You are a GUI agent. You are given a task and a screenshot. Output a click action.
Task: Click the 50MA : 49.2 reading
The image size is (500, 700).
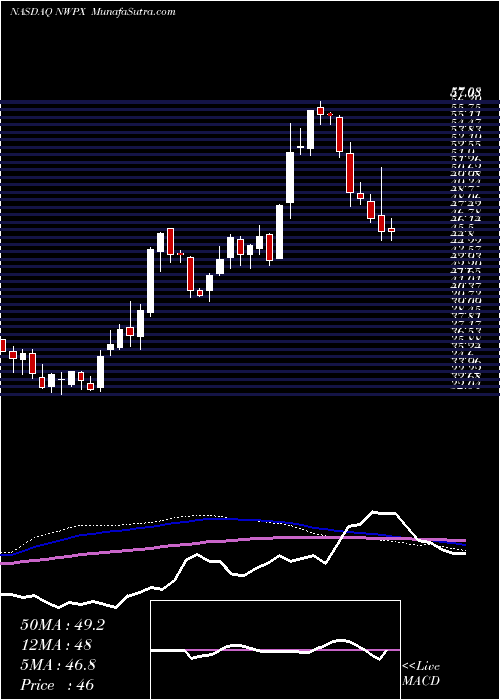click(62, 625)
